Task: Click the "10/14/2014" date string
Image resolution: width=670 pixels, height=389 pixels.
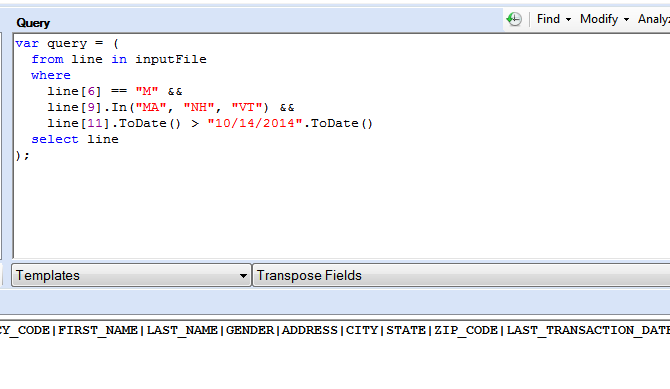Action: pyautogui.click(x=255, y=124)
